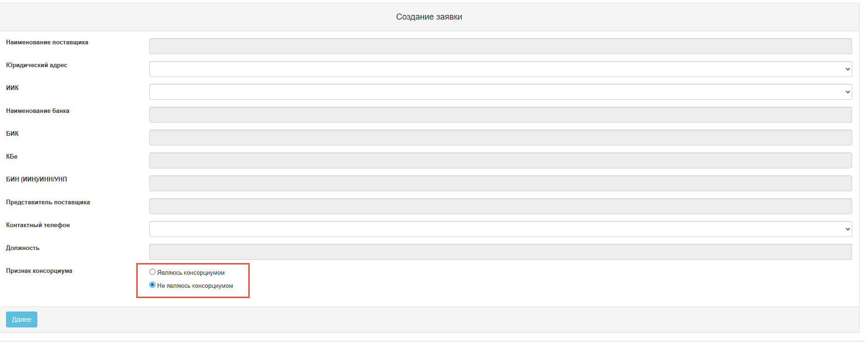Click the БИК input field
The width and height of the screenshot is (868, 347).
[500, 138]
